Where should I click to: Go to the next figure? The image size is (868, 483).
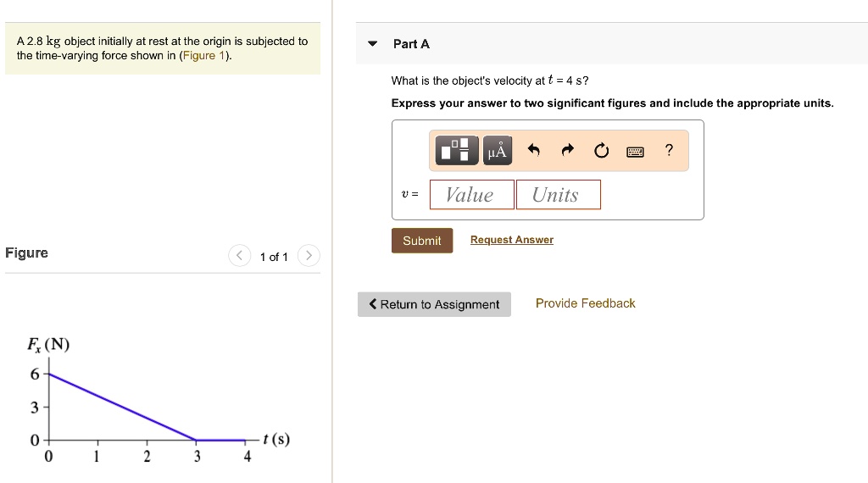[309, 256]
